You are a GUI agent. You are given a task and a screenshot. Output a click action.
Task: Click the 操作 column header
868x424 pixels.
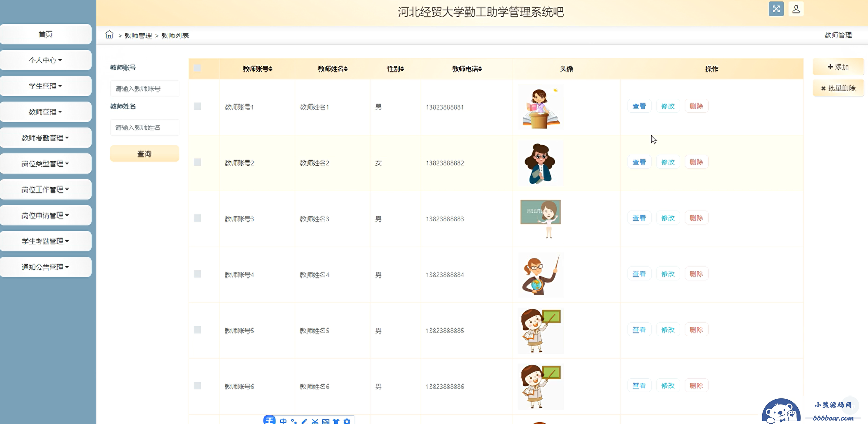712,69
